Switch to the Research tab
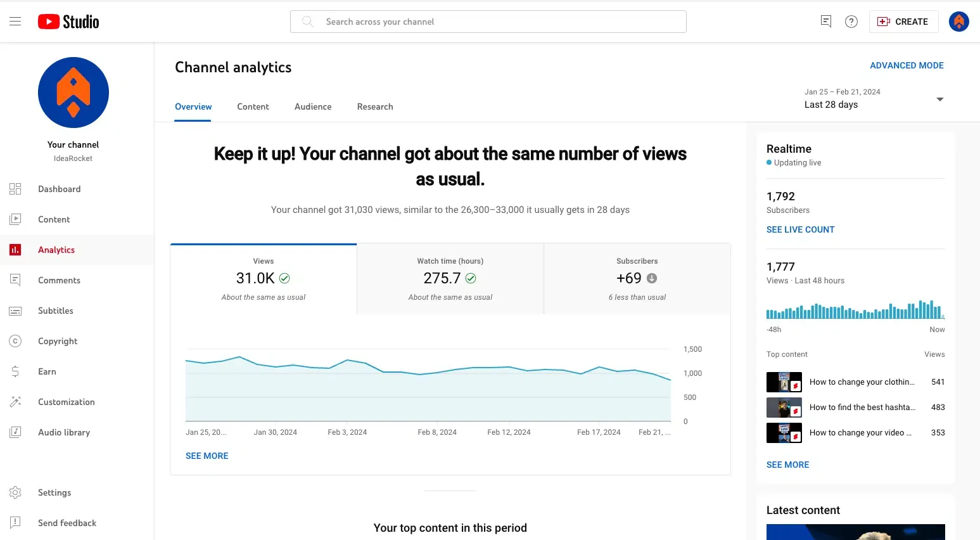The image size is (980, 540). click(375, 106)
